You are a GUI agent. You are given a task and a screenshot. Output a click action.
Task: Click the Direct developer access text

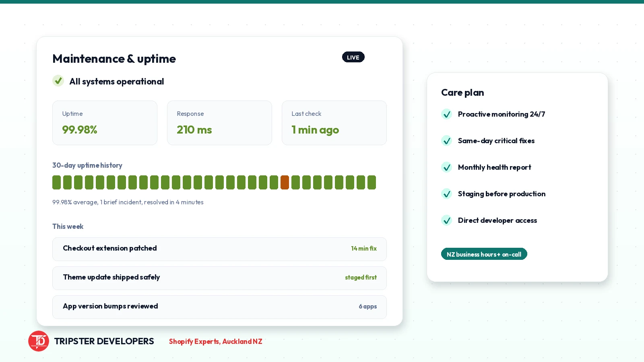[497, 220]
